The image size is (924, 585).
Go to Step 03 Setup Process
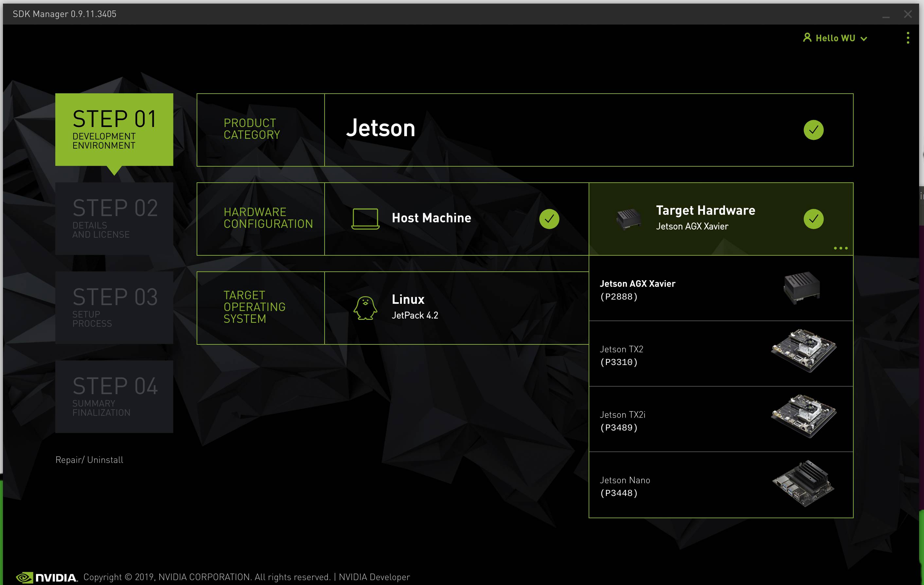click(114, 307)
